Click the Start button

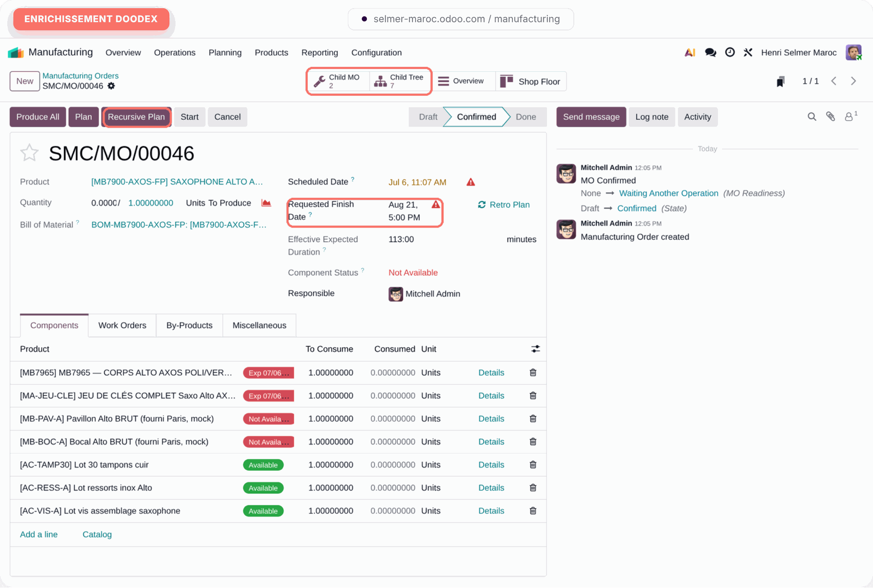pyautogui.click(x=190, y=117)
